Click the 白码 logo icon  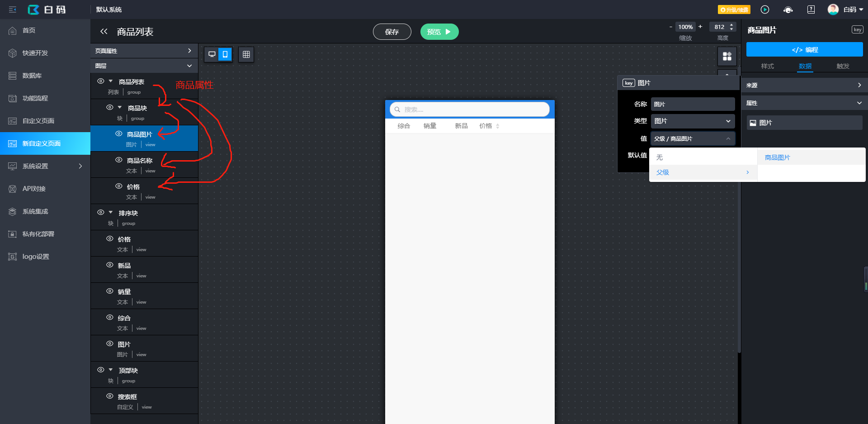(x=33, y=10)
